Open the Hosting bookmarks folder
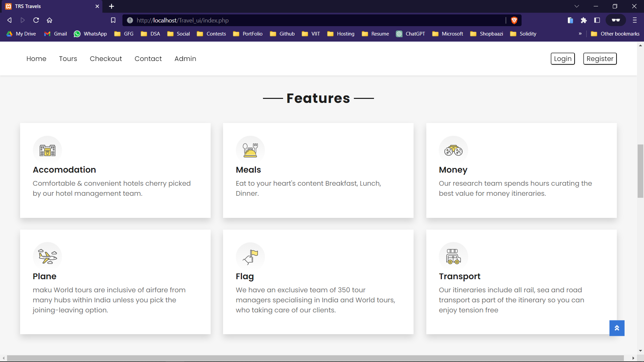The width and height of the screenshot is (644, 362). tap(341, 34)
